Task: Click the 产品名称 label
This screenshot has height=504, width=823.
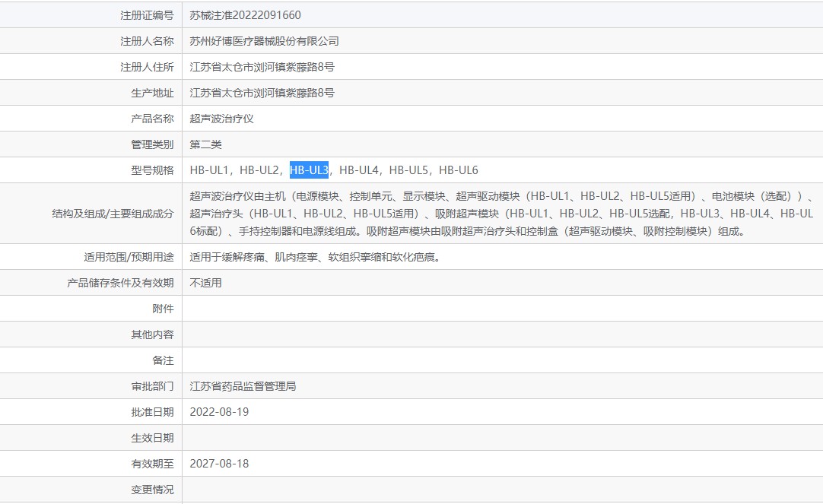Action: click(152, 119)
